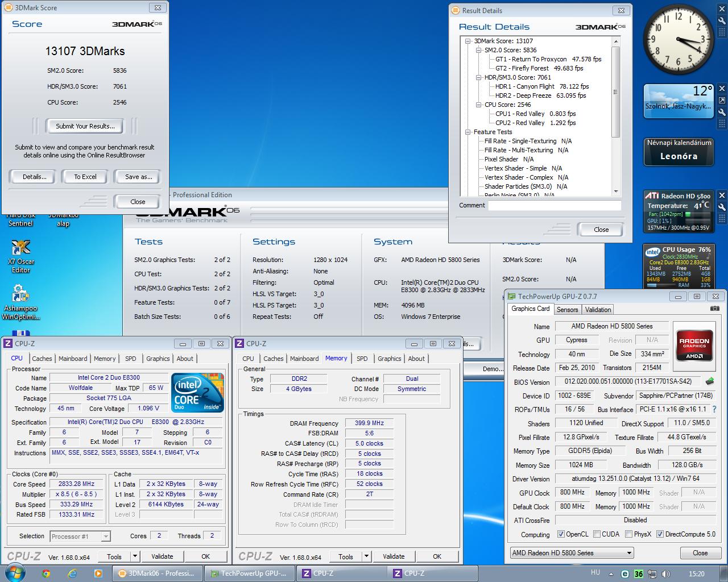Open the side wrench next to the ATI gadget X
Viewport: 728px width, 582px height.
722,207
